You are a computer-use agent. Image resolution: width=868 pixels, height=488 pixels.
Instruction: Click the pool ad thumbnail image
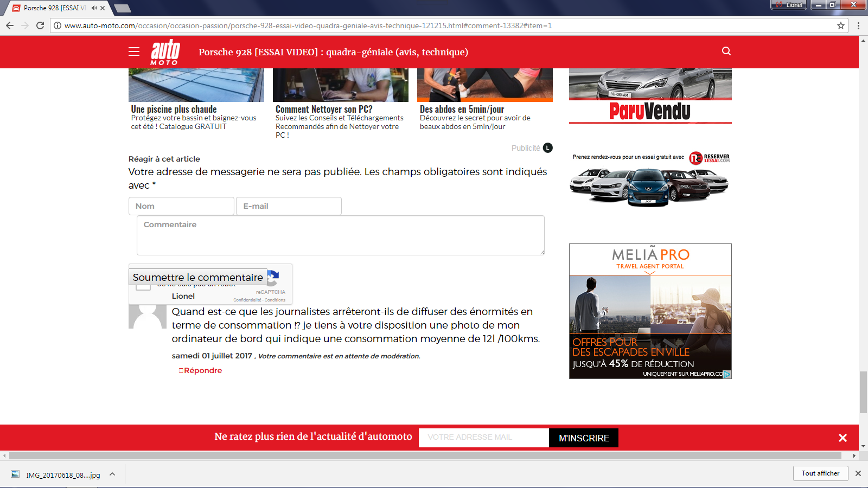pos(196,85)
